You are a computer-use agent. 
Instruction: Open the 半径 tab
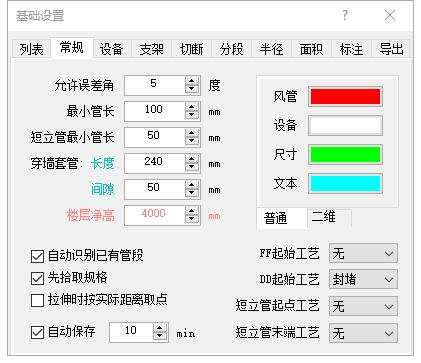tap(272, 49)
